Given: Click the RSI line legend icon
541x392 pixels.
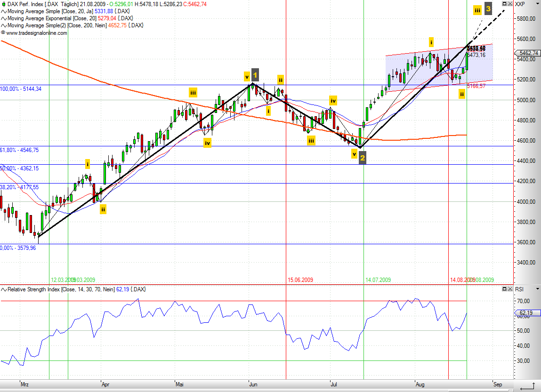Looking at the screenshot, I should [3, 289].
